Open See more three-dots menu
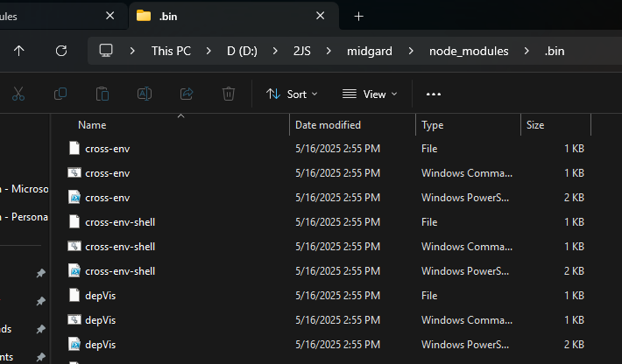This screenshot has width=622, height=364. [434, 94]
